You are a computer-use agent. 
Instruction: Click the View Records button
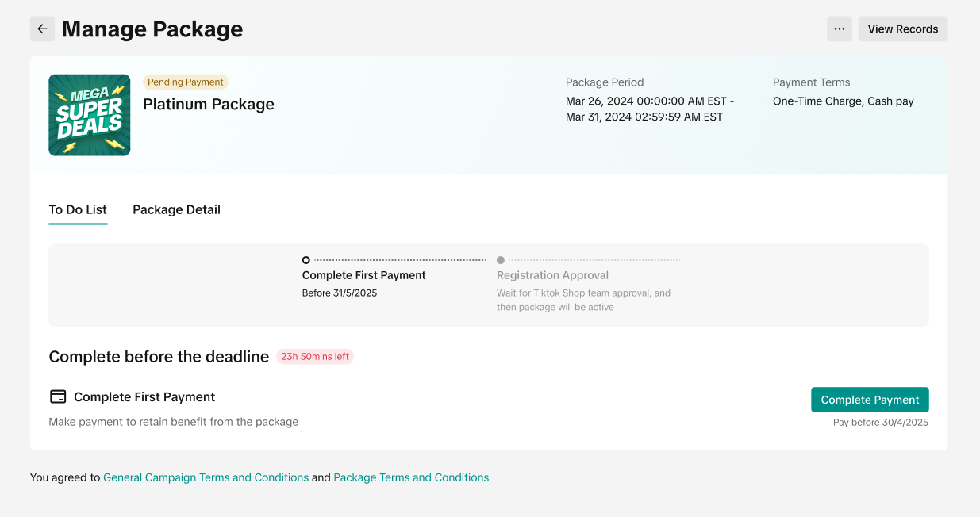[902, 29]
